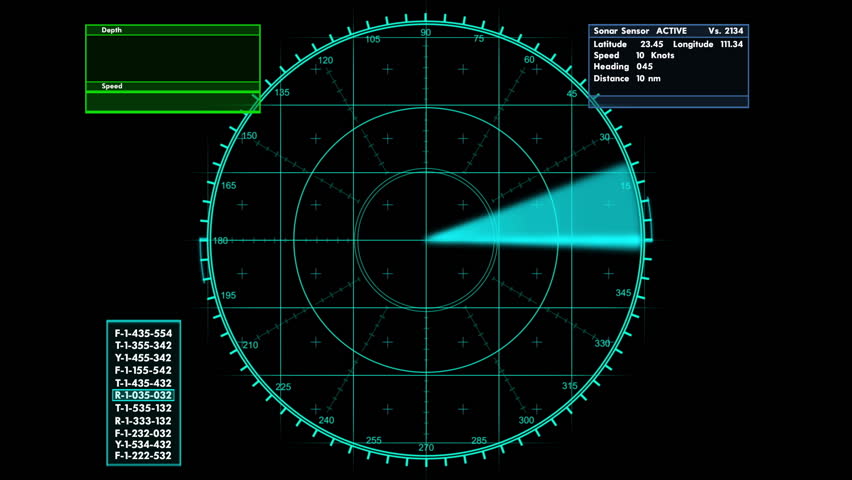
Task: Click the 345 degree bearing label
Action: [x=623, y=293]
